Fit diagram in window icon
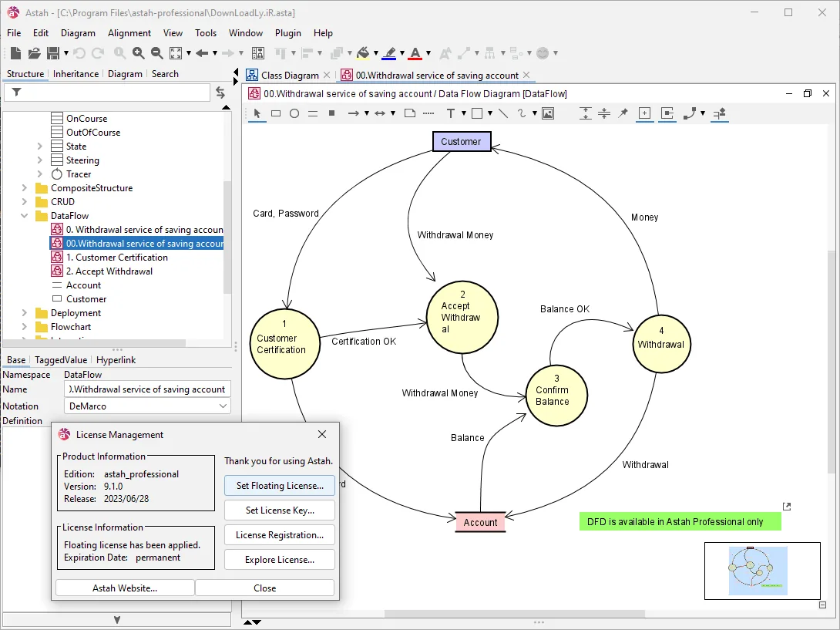Viewport: 840px width, 630px height. [x=176, y=53]
